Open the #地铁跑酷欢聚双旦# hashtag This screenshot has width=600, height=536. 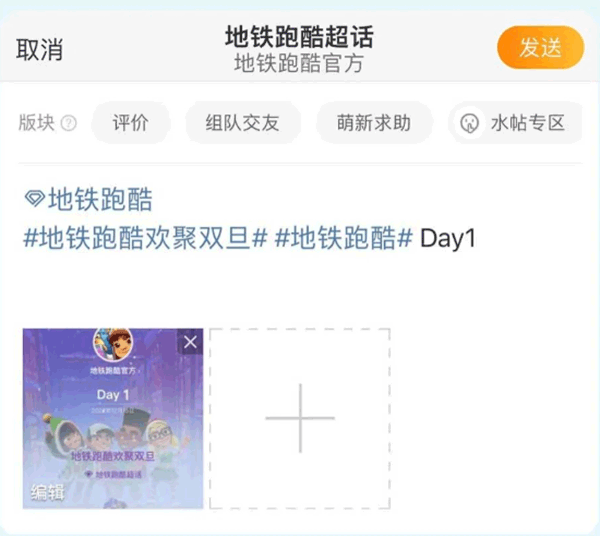pyautogui.click(x=145, y=238)
